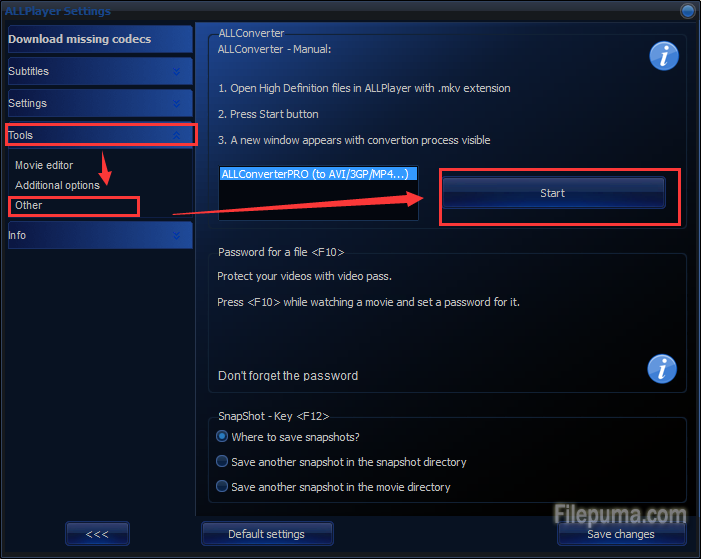
Task: Open the Movie editor item
Action: click(x=44, y=165)
